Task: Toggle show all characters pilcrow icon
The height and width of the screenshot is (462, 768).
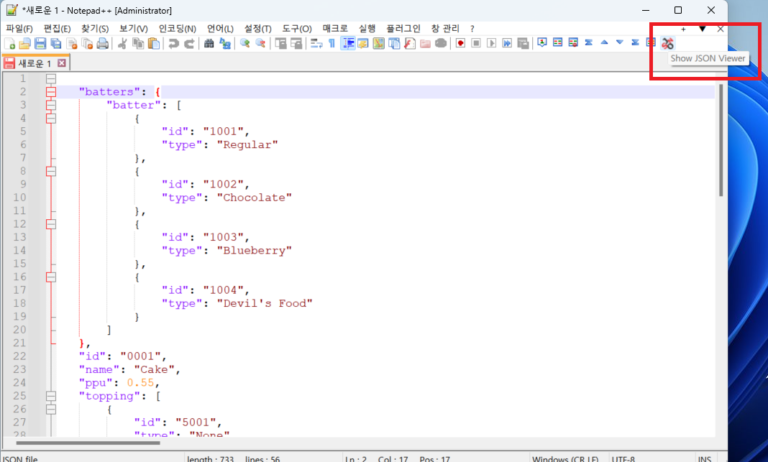Action: tap(332, 44)
